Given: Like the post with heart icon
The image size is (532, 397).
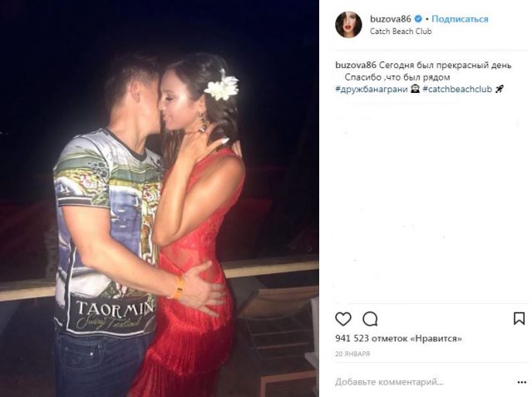Looking at the screenshot, I should tap(343, 319).
